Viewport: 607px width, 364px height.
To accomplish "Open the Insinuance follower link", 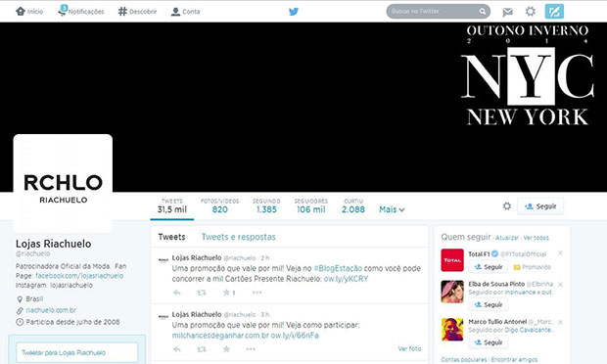I will [520, 293].
